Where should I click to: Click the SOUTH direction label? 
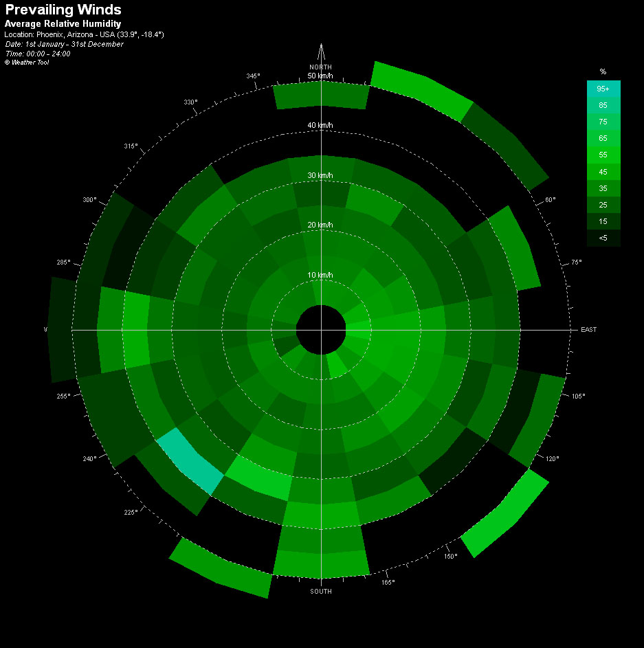click(321, 591)
